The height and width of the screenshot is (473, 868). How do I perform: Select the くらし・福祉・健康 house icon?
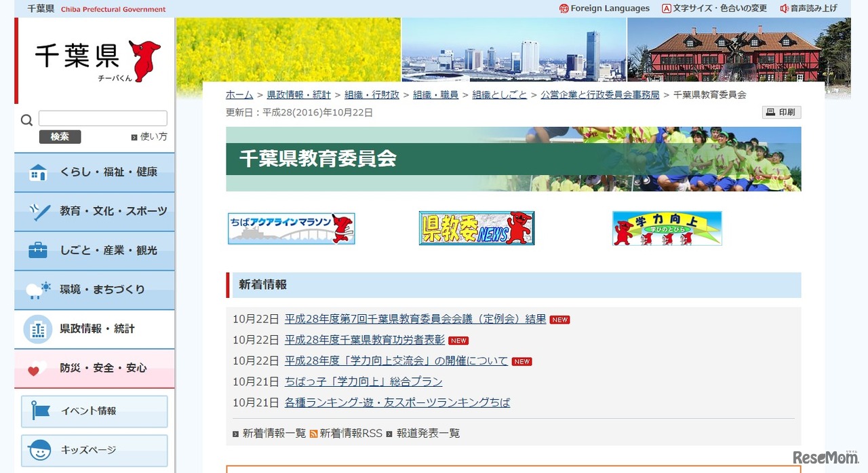click(x=38, y=172)
